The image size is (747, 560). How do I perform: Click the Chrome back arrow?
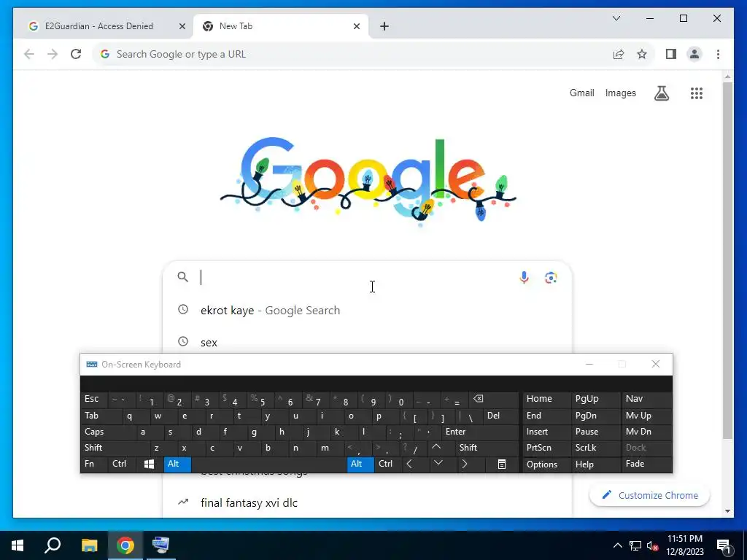click(29, 54)
